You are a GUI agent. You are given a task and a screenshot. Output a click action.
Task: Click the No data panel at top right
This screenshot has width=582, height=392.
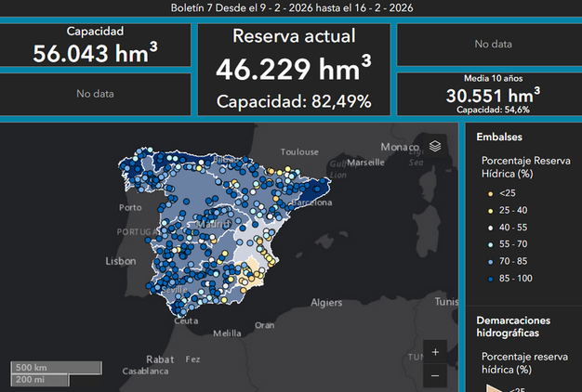point(493,44)
